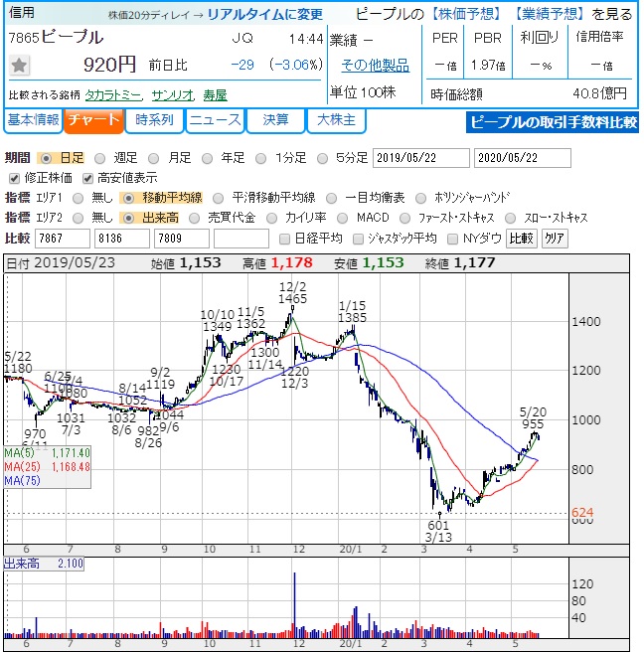Click the 1/15 1385 peak label
The image size is (644, 652).
point(352,312)
